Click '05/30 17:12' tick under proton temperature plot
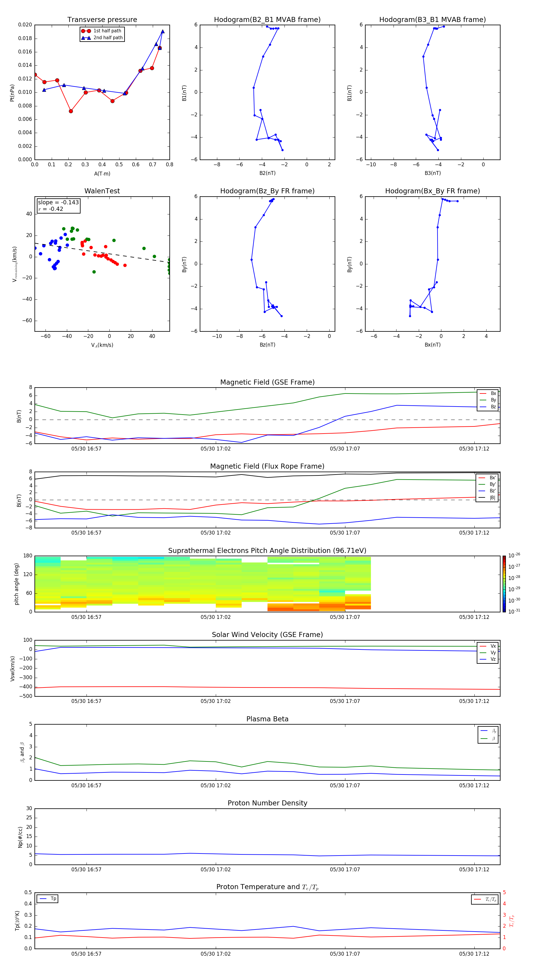 click(474, 954)
